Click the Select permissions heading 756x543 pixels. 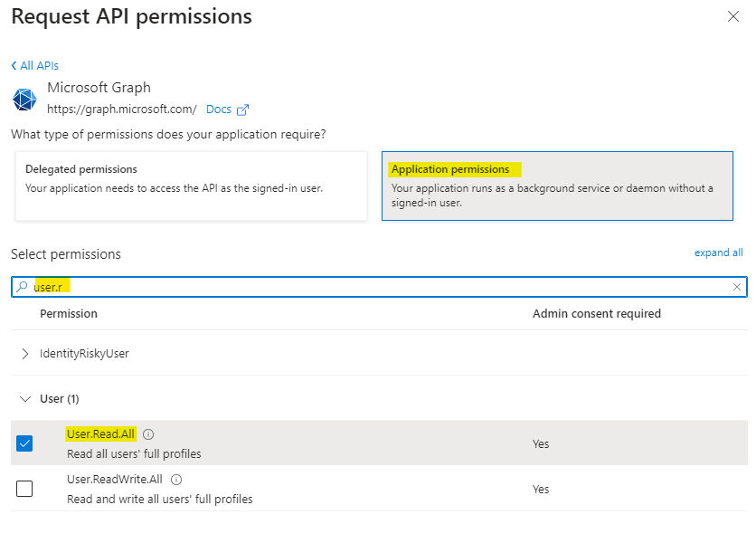[66, 254]
